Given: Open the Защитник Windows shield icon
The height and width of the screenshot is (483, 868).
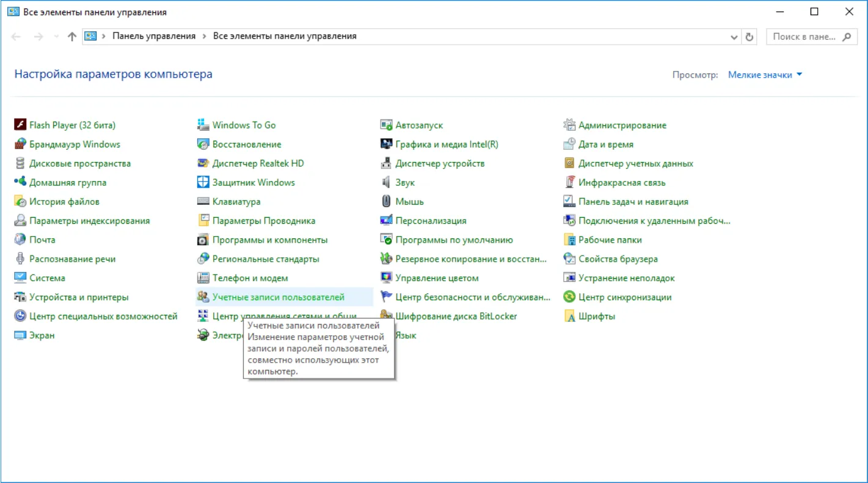Looking at the screenshot, I should (x=203, y=182).
